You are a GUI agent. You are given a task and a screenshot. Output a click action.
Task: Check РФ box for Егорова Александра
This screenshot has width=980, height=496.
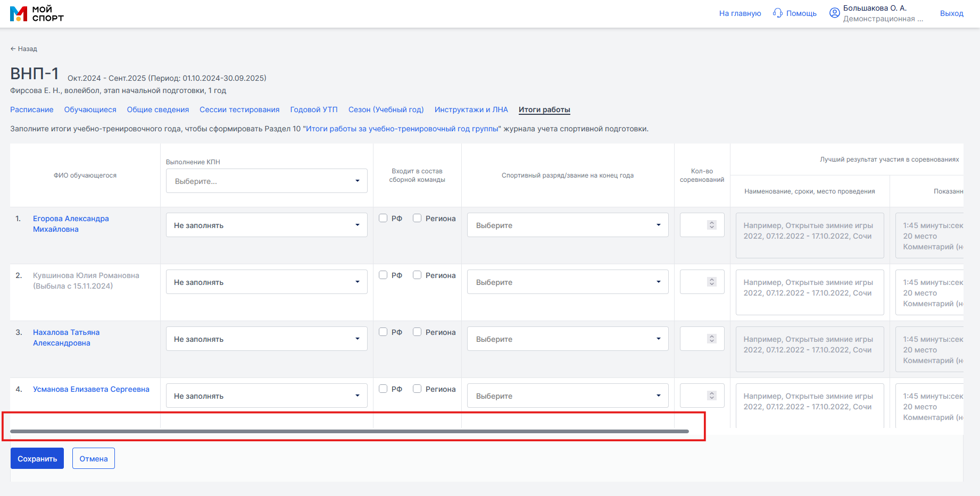coord(383,218)
